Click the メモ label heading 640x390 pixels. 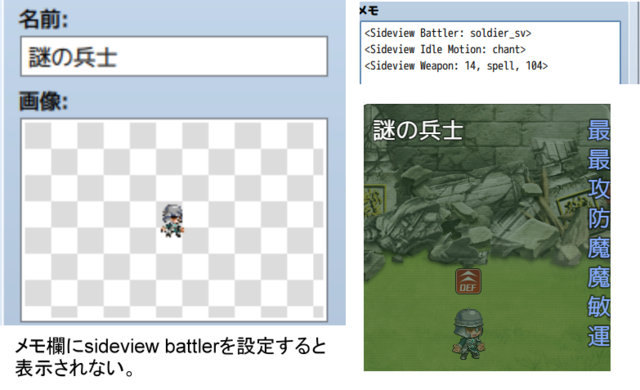(369, 11)
